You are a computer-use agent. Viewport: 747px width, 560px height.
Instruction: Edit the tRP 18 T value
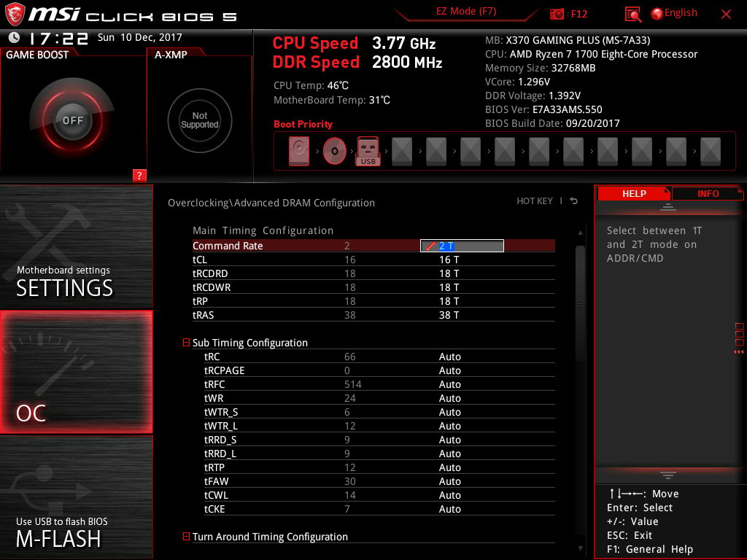(x=449, y=301)
